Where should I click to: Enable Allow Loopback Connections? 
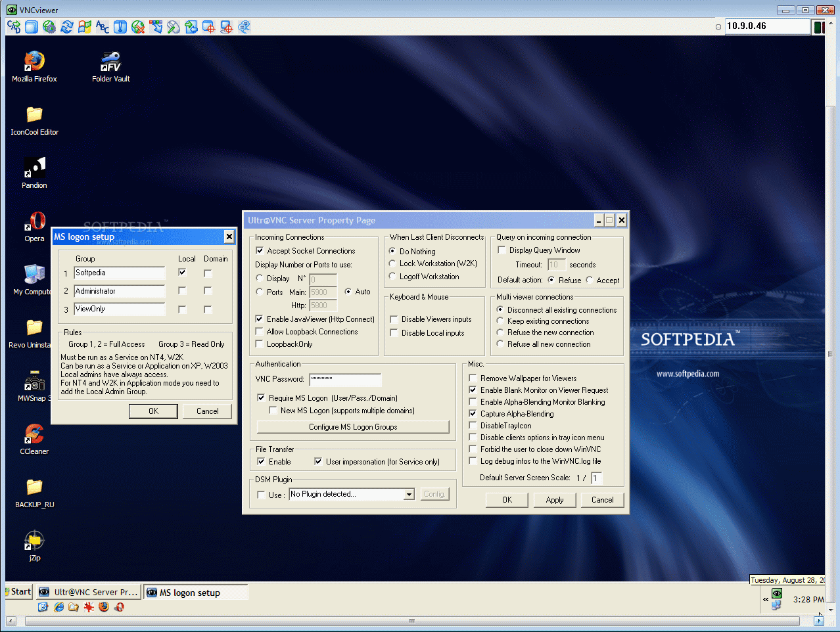point(259,331)
